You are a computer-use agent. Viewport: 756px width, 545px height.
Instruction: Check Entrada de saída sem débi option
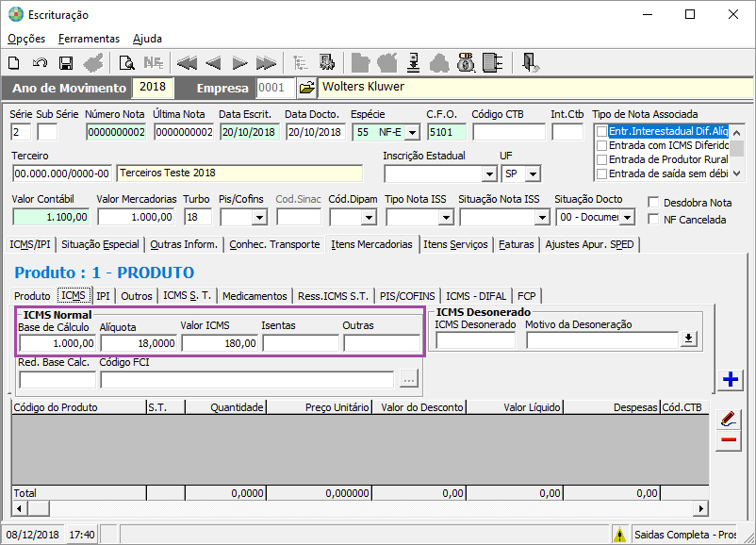601,173
